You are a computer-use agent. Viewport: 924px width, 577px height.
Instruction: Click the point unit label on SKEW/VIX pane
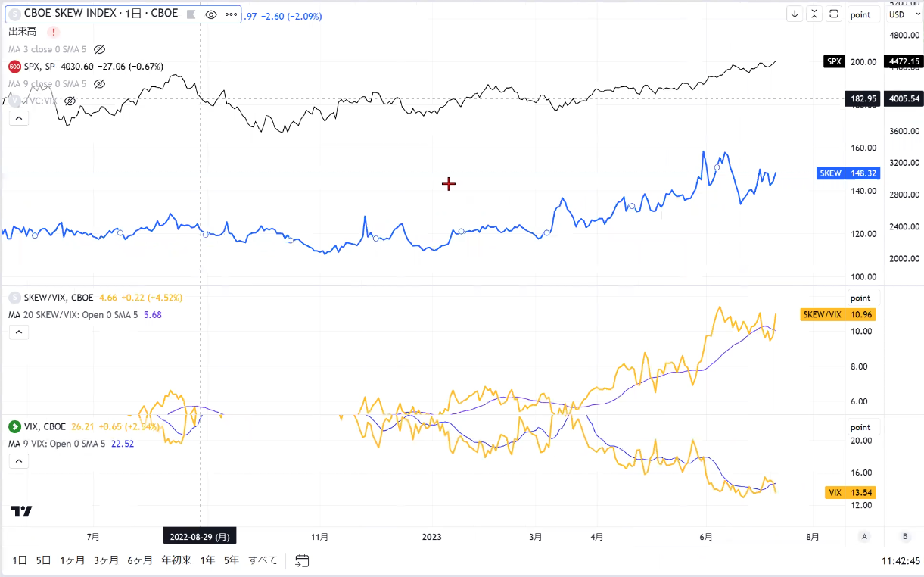[860, 298]
